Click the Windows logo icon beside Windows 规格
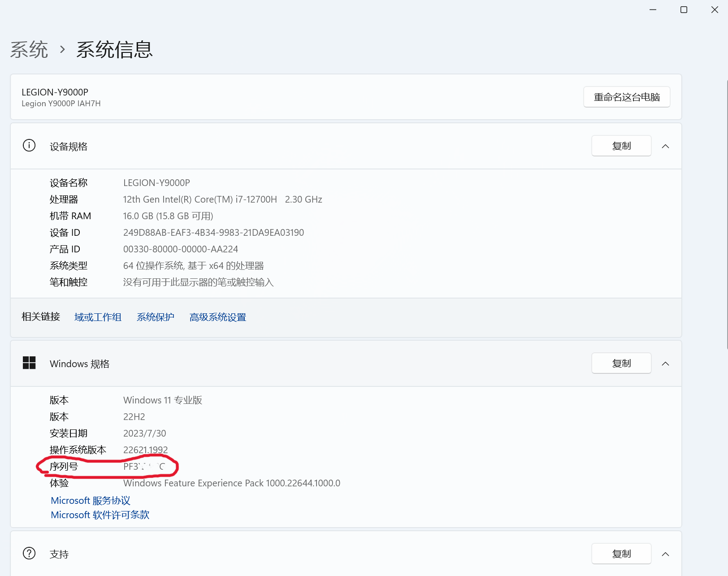 (29, 363)
